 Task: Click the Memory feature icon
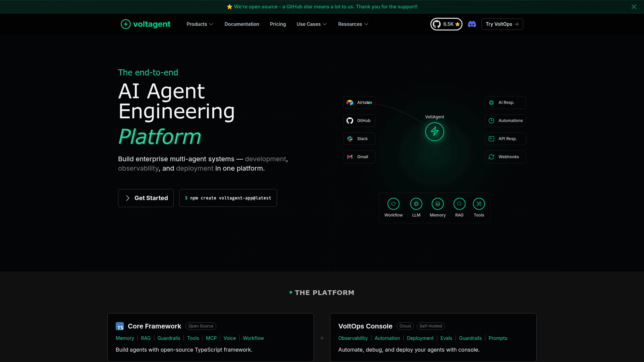[437, 203]
